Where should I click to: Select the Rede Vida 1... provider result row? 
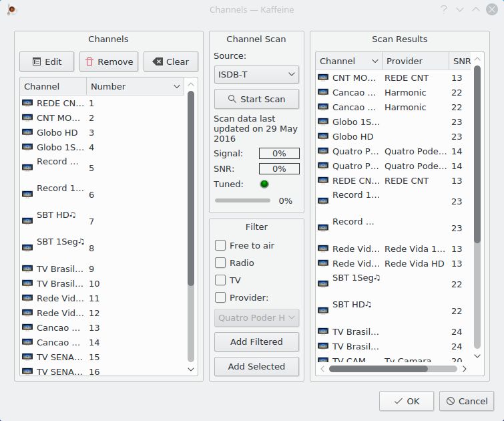(x=394, y=249)
